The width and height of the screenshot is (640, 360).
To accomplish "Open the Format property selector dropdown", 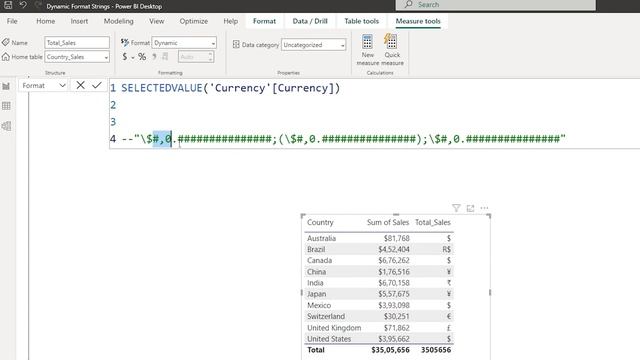I will [43, 85].
